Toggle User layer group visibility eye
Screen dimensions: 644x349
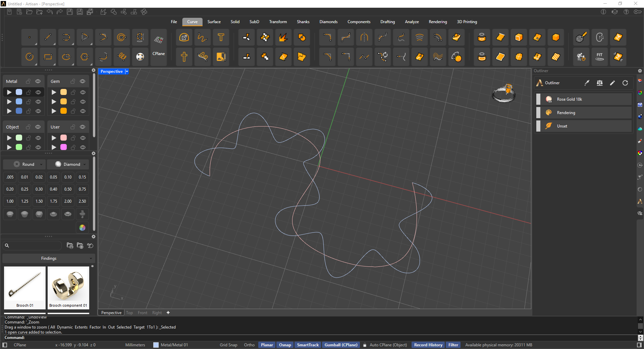(x=83, y=127)
